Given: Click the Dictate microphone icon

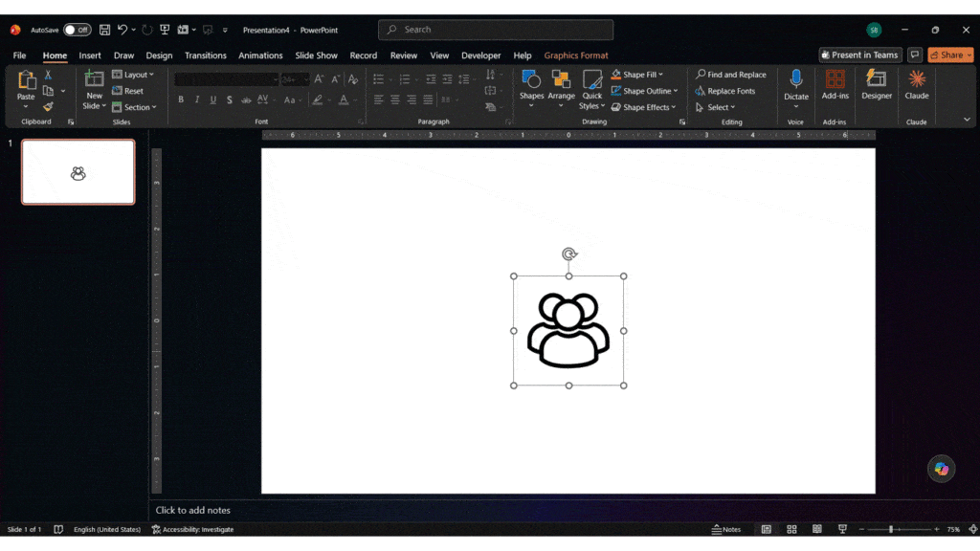Looking at the screenshot, I should click(795, 79).
